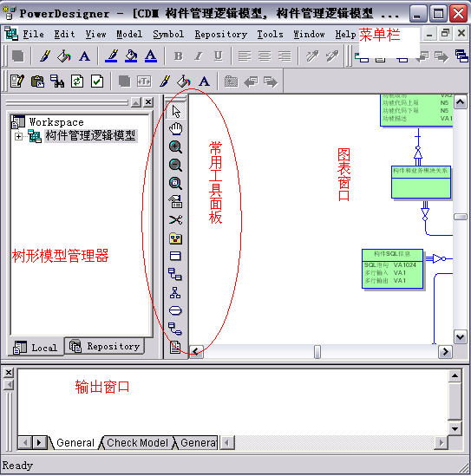Switch to the General output tab

click(75, 442)
